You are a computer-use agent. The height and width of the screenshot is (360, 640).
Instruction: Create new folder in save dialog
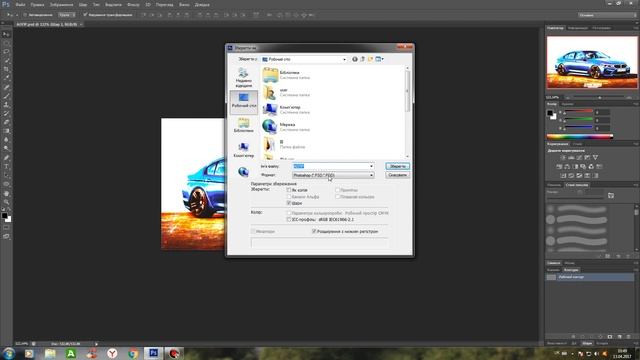pyautogui.click(x=370, y=59)
